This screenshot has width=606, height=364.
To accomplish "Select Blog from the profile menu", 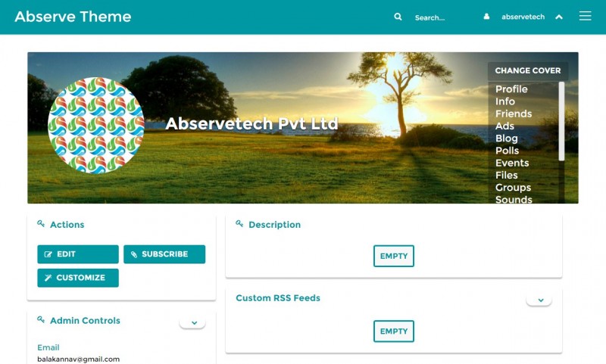I will pyautogui.click(x=507, y=138).
